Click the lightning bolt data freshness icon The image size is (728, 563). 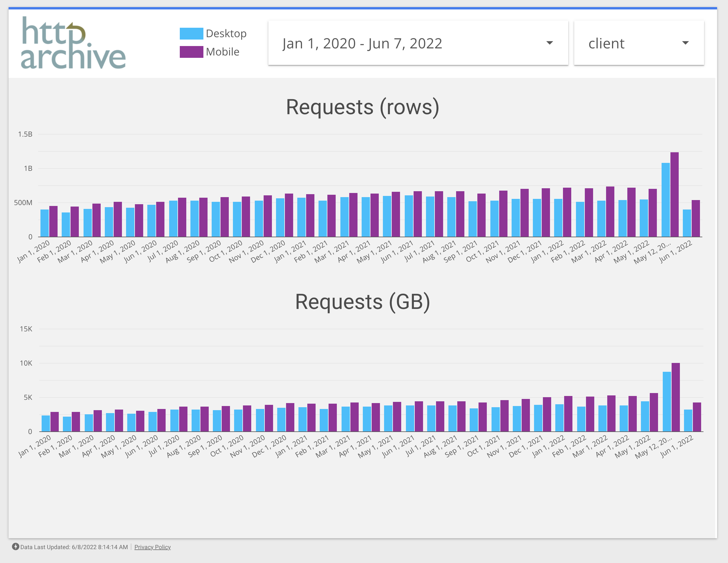point(15,547)
